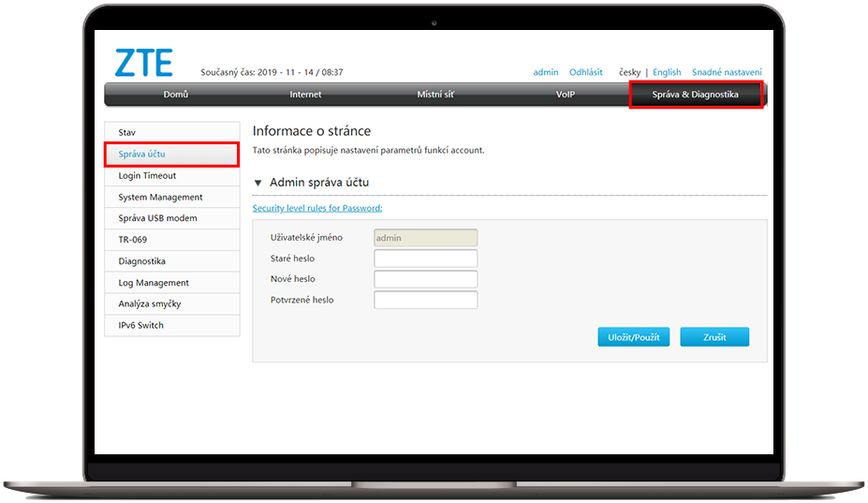868x503 pixels.
Task: Click the ZTE logo
Action: coord(143,62)
